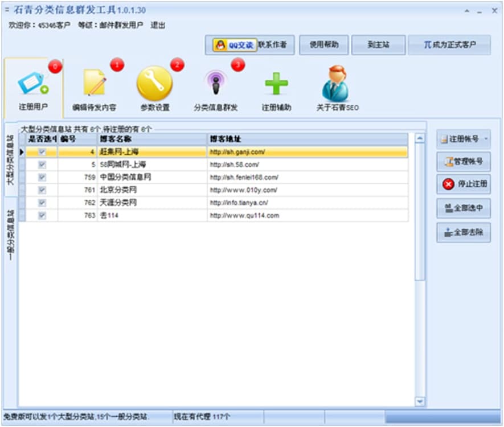
Task: Select URL cell http://www.qu114.com
Action: 308,216
